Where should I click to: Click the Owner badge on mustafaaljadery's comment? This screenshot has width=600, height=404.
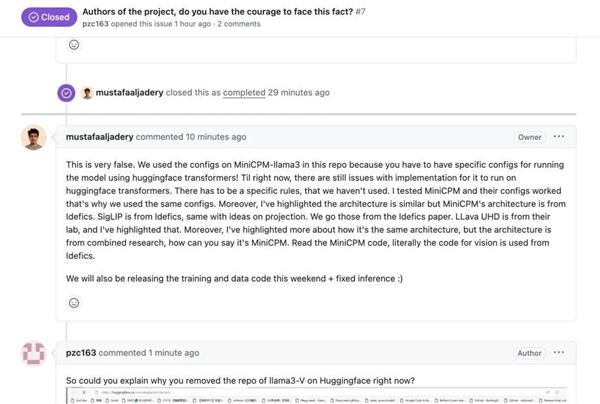coord(529,137)
